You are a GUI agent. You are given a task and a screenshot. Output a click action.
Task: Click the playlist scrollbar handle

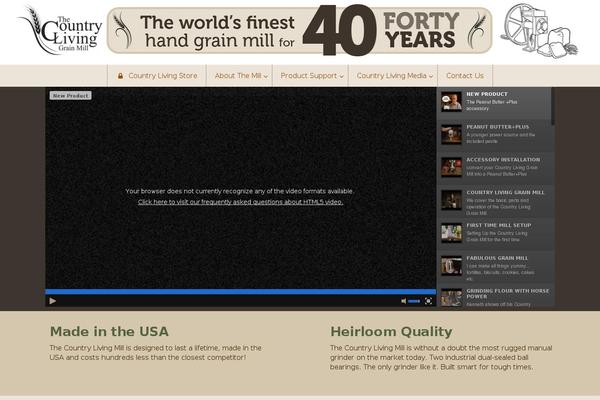click(553, 106)
